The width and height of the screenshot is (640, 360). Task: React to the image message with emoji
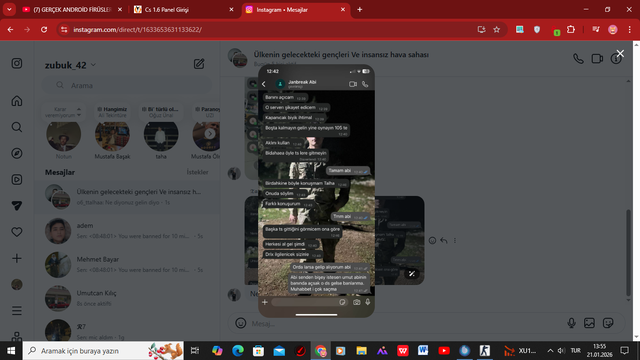click(x=432, y=240)
